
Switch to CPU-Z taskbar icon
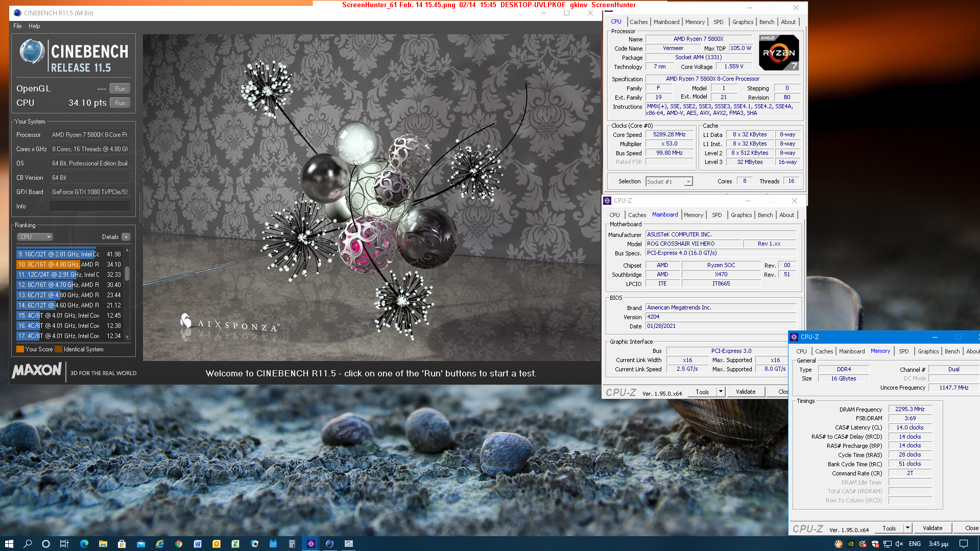[x=311, y=543]
